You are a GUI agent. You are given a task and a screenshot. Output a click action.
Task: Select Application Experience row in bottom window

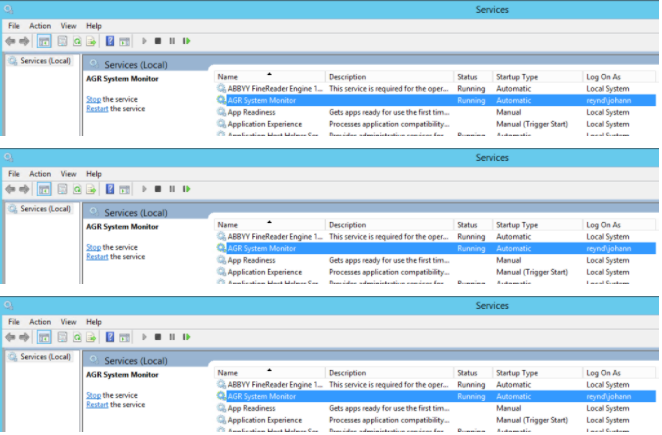click(435, 420)
